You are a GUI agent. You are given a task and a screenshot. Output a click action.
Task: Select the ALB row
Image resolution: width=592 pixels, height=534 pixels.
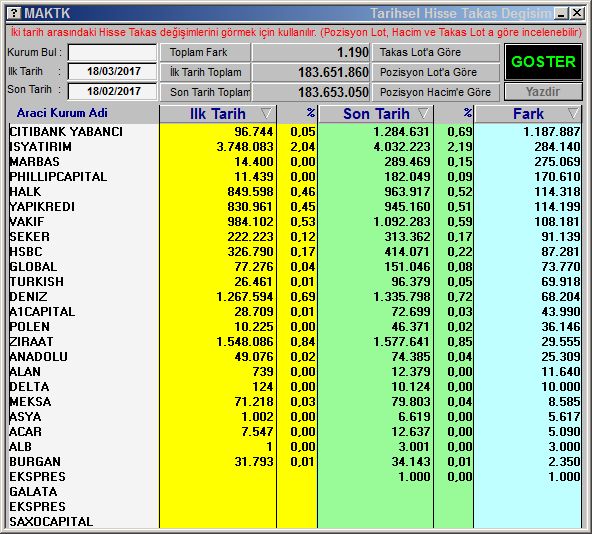(295, 446)
